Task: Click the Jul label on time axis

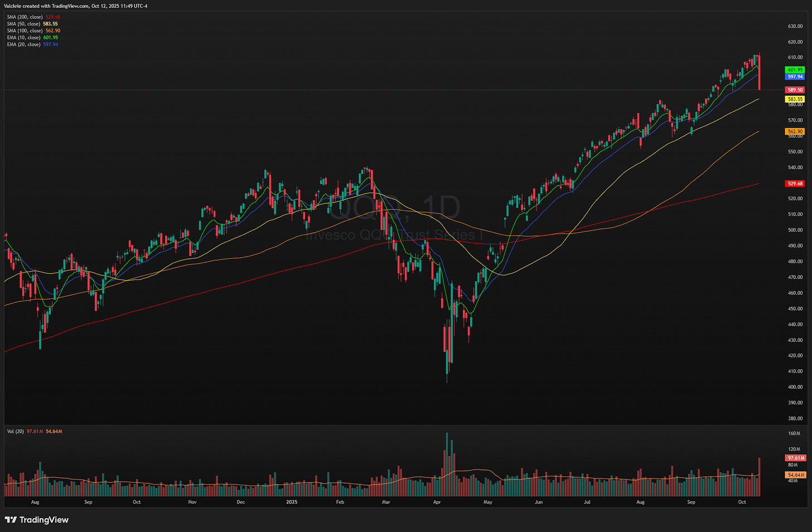Action: point(587,502)
